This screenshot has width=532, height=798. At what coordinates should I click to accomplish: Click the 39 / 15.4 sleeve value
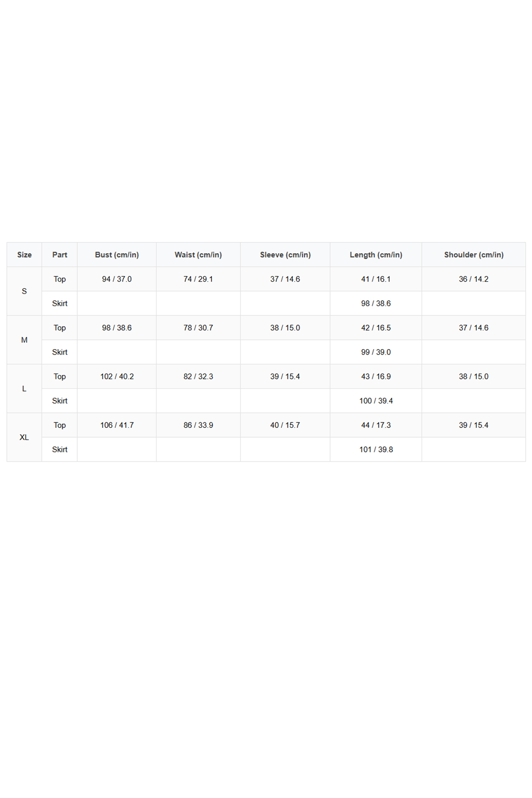click(x=286, y=377)
